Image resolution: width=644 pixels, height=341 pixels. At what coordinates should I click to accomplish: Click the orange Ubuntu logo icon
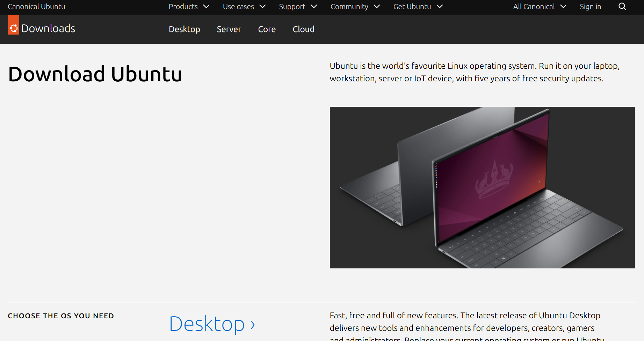coord(13,25)
